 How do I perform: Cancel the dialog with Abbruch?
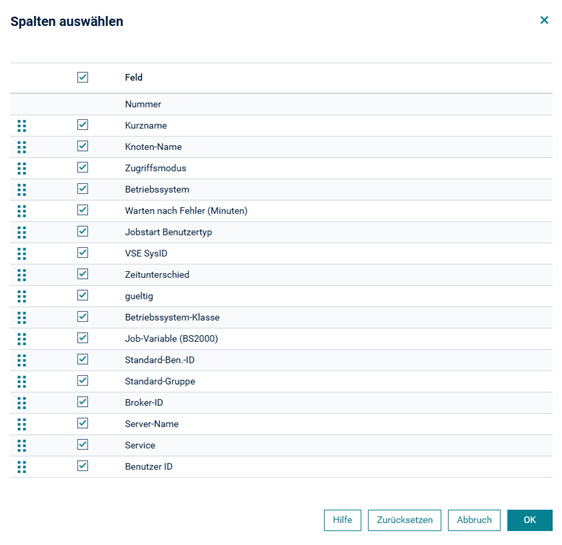(x=474, y=520)
